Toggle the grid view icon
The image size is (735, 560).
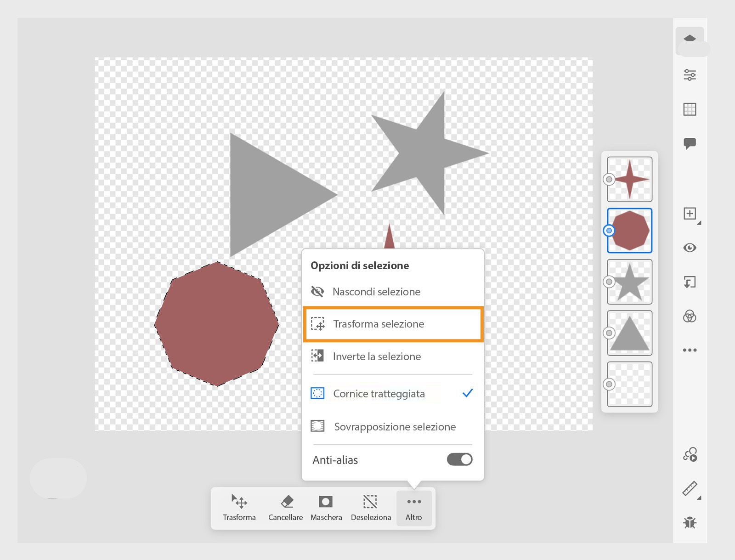click(690, 109)
